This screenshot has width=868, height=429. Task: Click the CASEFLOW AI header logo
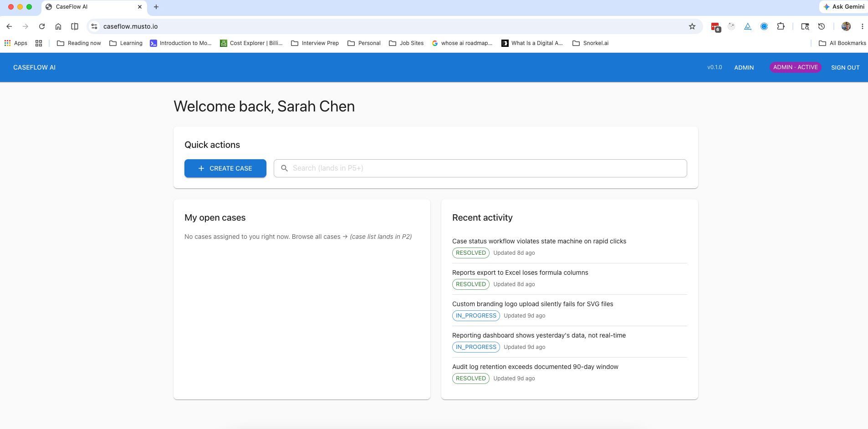(x=35, y=67)
